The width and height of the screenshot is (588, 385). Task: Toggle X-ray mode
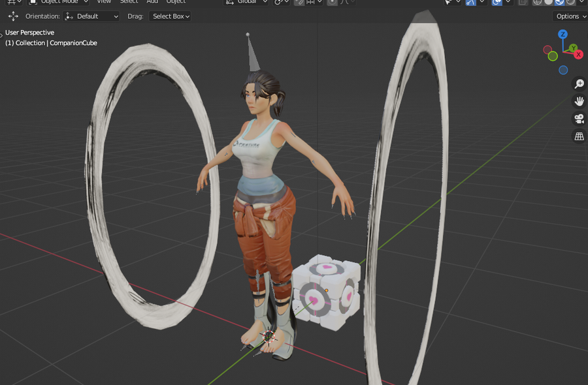[522, 2]
